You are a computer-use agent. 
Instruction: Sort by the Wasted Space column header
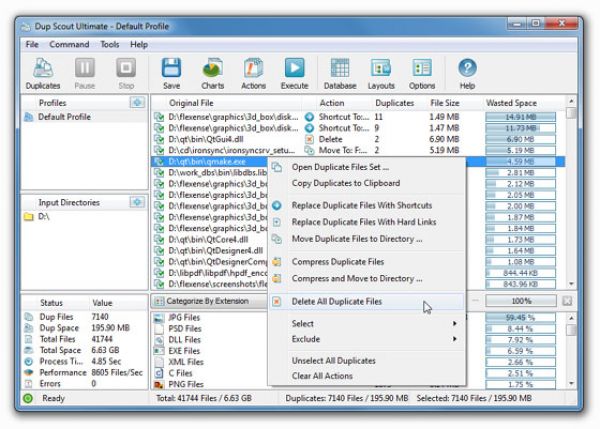point(514,102)
